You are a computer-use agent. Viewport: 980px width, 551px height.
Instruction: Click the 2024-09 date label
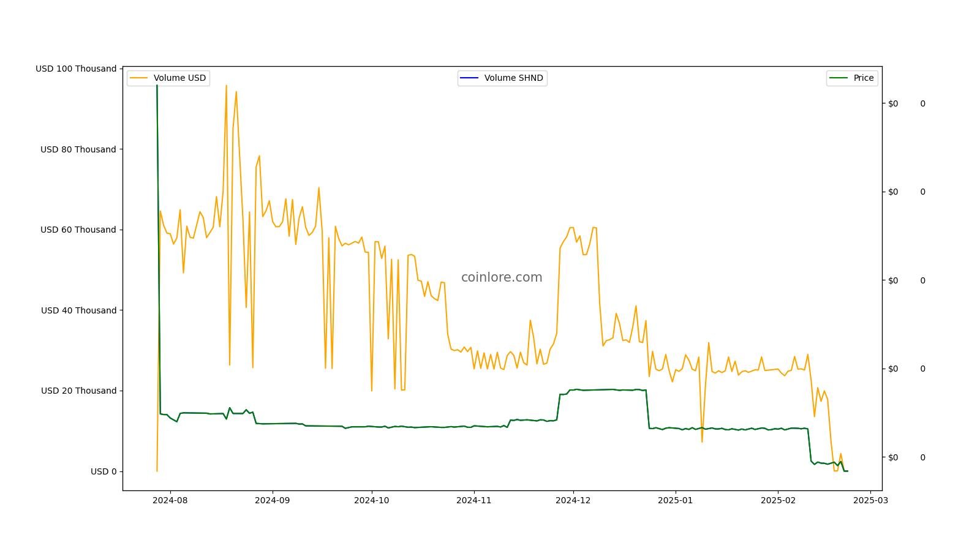[272, 500]
